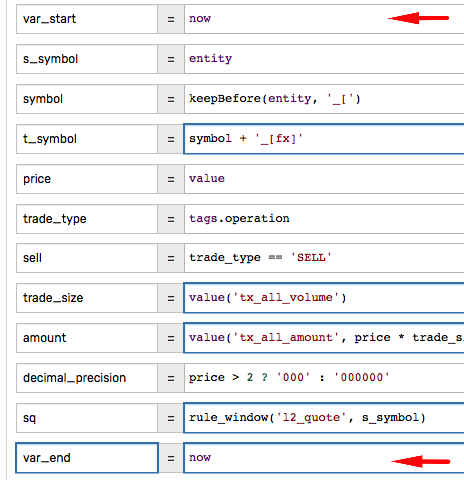The width and height of the screenshot is (464, 480).
Task: Select the s_symbol name field
Action: (x=87, y=59)
